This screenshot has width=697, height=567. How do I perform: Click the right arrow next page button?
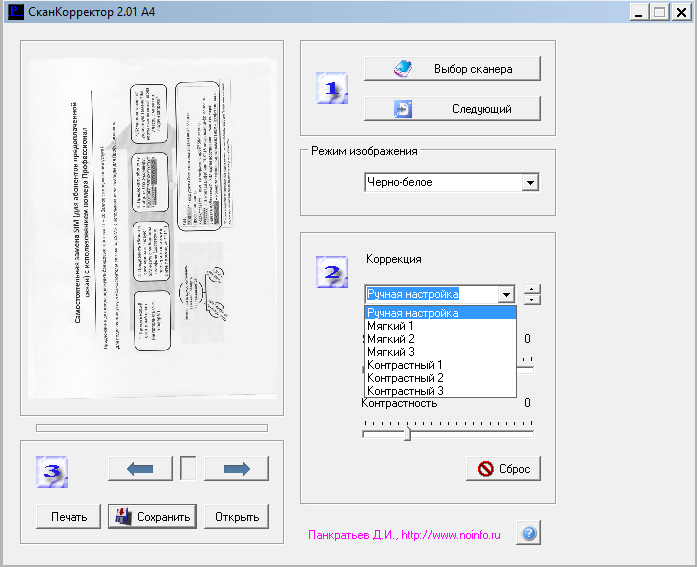tap(235, 468)
